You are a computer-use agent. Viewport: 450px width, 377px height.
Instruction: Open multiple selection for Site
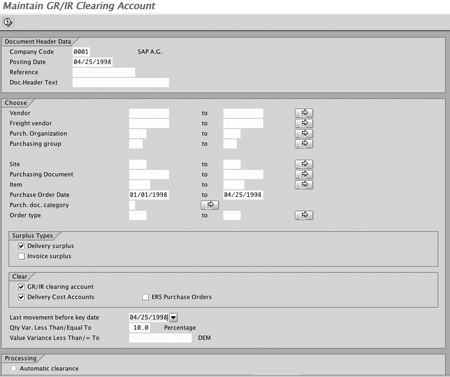tap(304, 164)
